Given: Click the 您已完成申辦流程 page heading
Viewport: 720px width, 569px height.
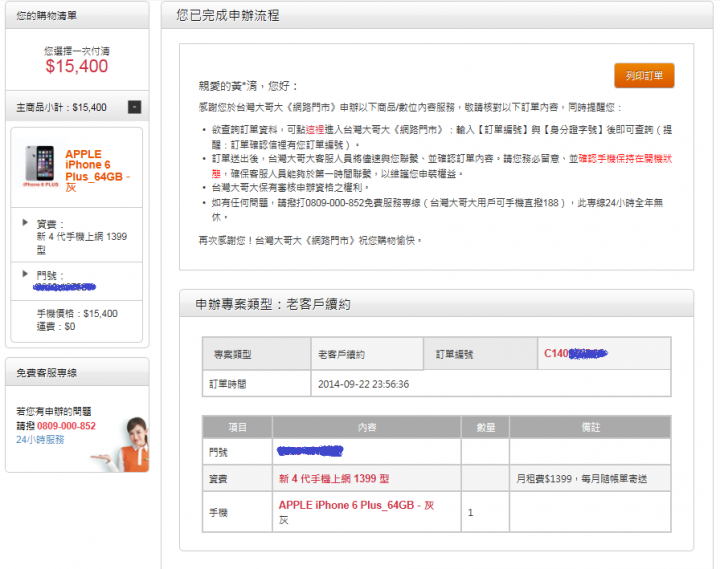Looking at the screenshot, I should coord(228,15).
